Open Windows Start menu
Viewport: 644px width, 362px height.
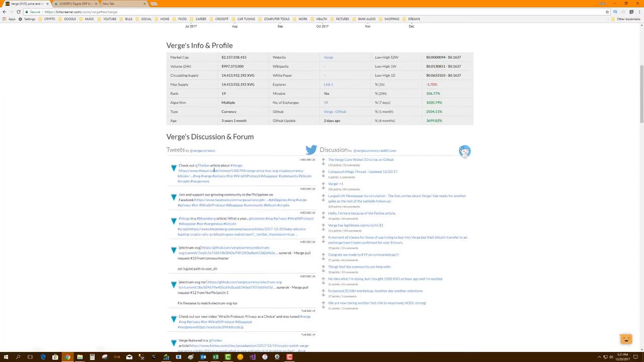point(6,357)
